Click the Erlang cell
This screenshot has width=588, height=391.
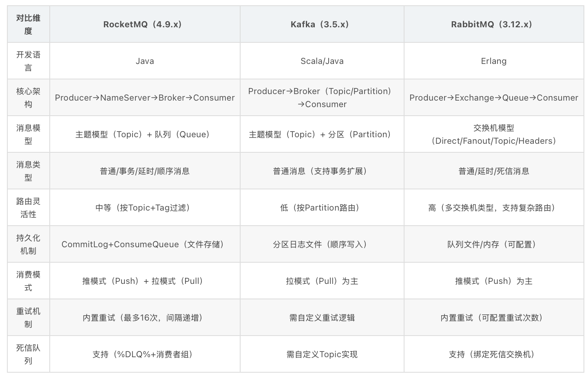click(x=494, y=61)
